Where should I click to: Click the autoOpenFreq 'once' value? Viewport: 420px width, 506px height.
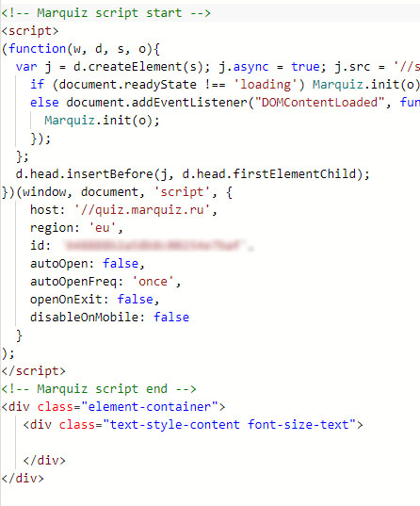pyautogui.click(x=153, y=282)
